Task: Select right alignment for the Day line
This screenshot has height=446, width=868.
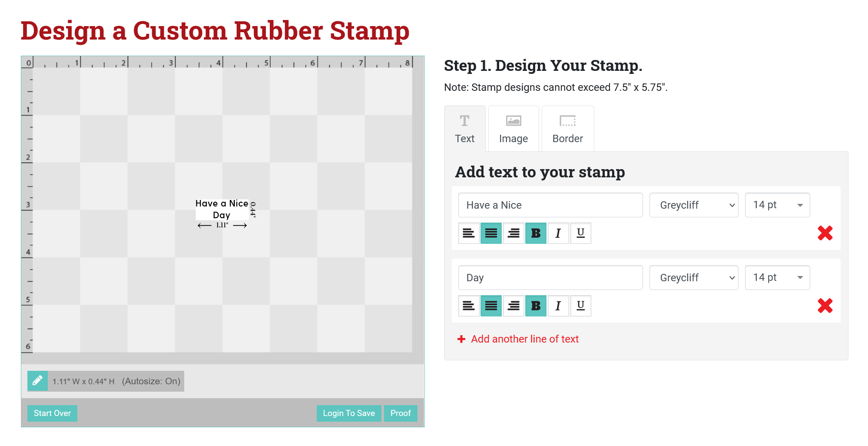Action: (514, 306)
